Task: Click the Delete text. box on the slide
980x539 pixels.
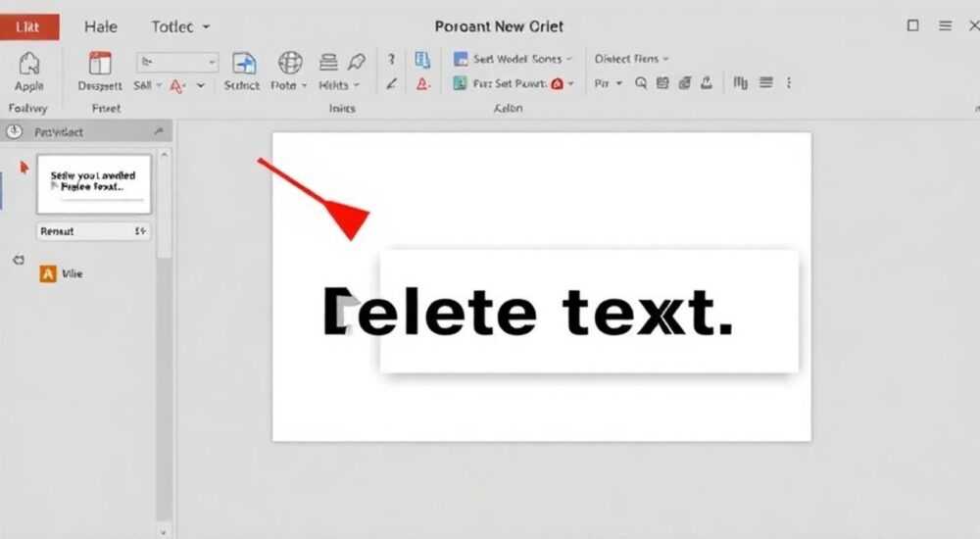Action: (x=589, y=312)
